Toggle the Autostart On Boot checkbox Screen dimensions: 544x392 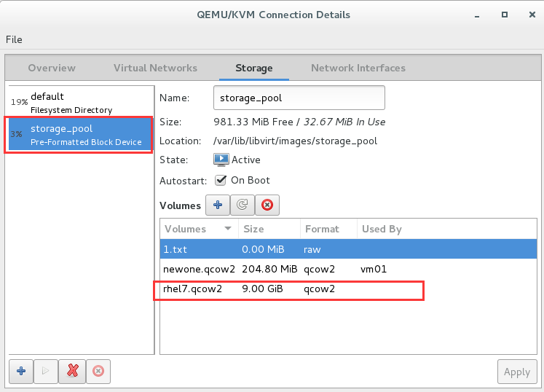(x=221, y=180)
